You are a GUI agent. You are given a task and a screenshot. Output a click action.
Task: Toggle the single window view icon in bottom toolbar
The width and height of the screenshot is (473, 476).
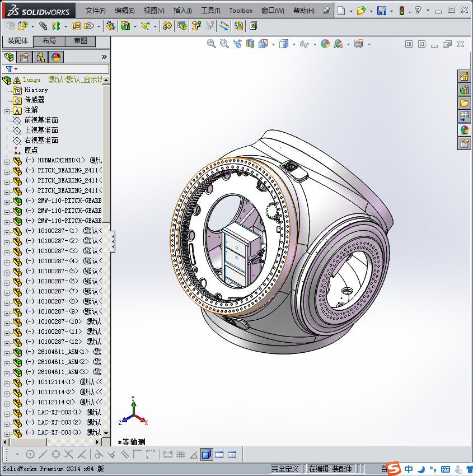pyautogui.click(x=219, y=455)
